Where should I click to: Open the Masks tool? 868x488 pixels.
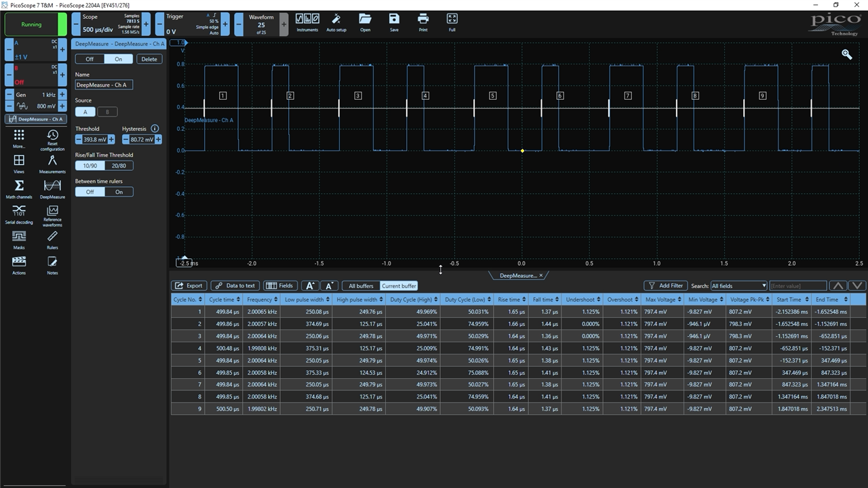pos(19,239)
